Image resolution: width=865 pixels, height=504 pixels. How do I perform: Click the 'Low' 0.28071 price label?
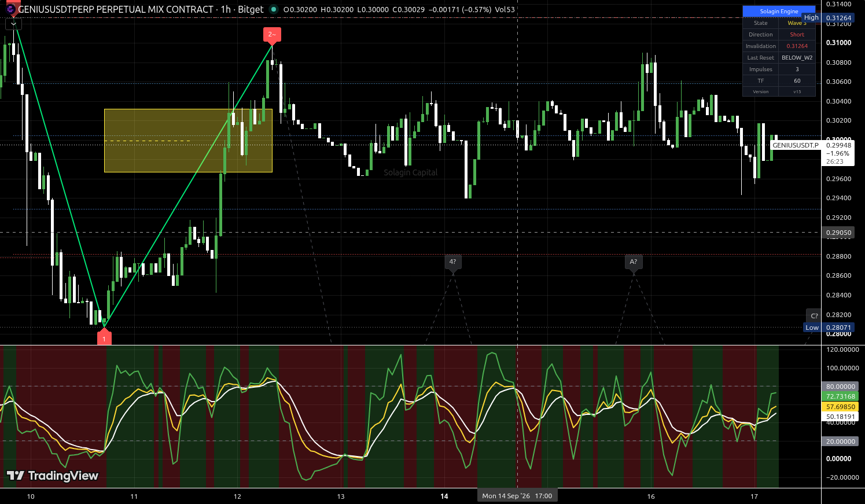tap(829, 328)
